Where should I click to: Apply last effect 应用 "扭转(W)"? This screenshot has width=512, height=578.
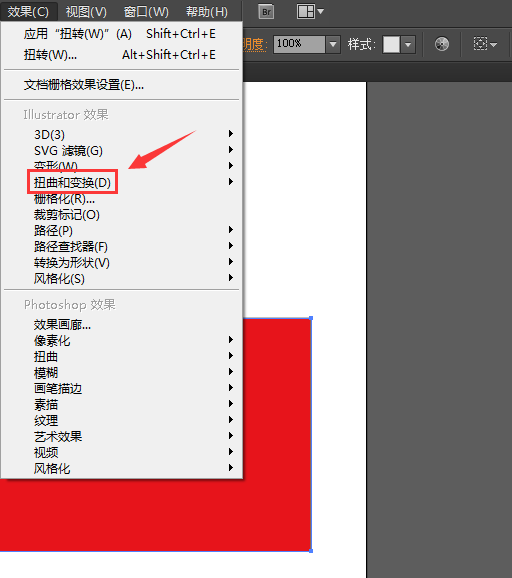tap(122, 34)
